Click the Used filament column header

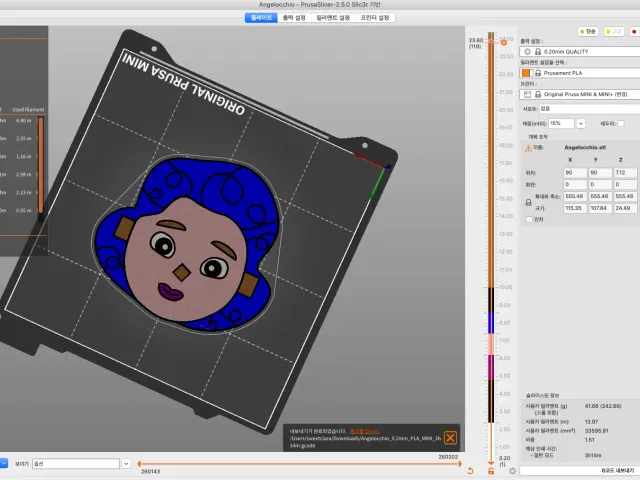click(x=28, y=109)
